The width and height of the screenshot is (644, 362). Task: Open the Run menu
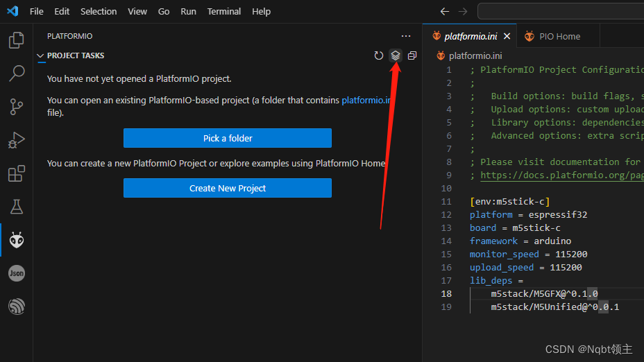(x=188, y=12)
